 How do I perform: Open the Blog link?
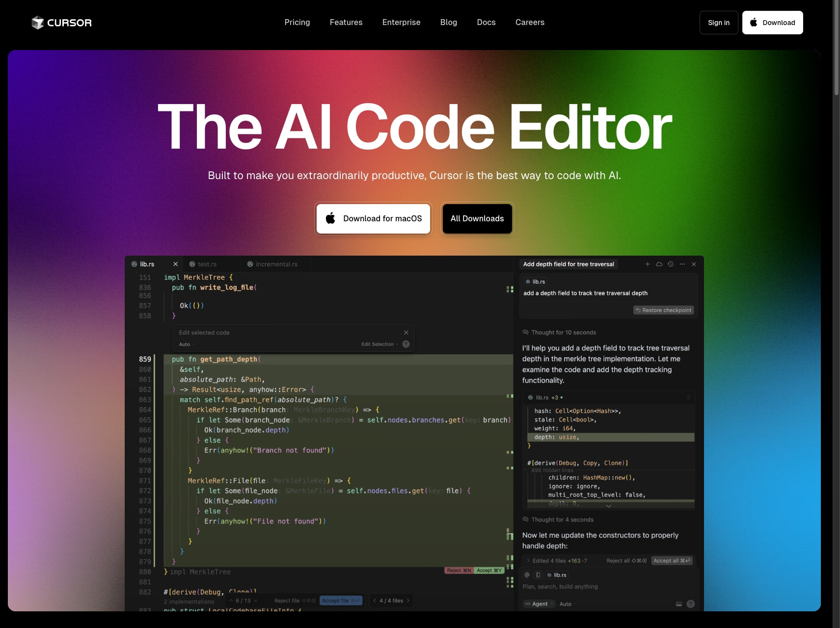(x=449, y=23)
